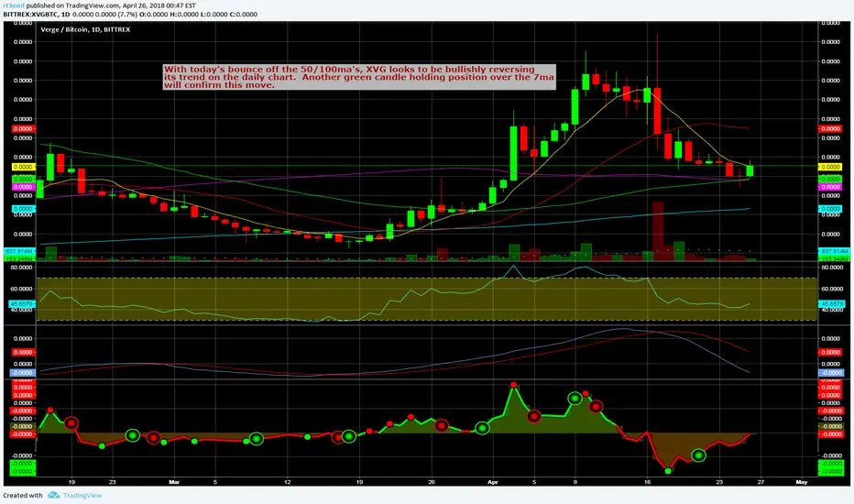Click the 12 date label on time axis
Viewport: 854px width, 504px height.
[287, 482]
